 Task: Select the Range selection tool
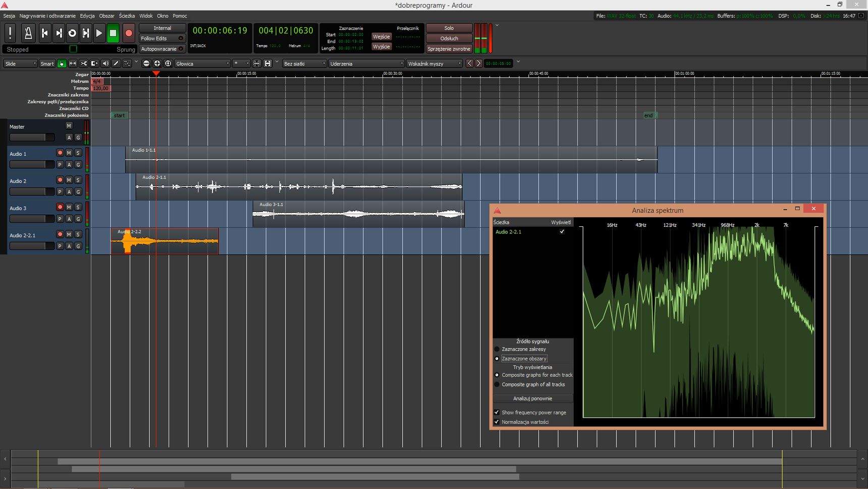pos(73,64)
